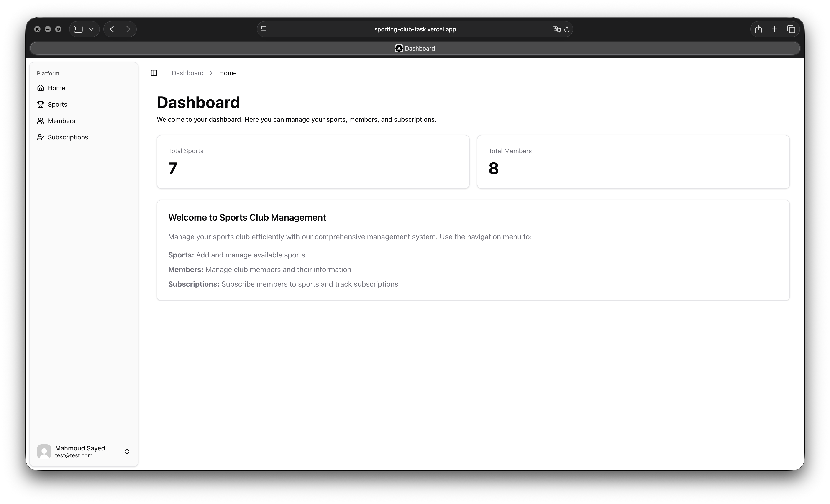
Task: Click the Sports trophy icon
Action: pos(40,104)
